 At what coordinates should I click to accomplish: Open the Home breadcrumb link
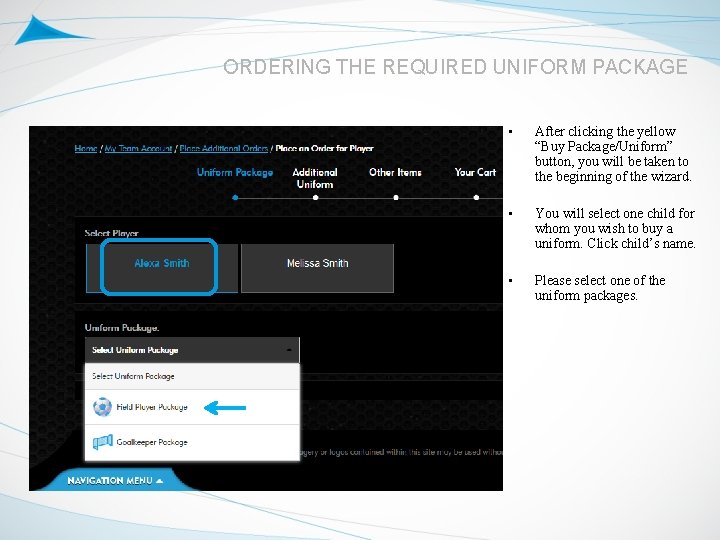[x=85, y=148]
